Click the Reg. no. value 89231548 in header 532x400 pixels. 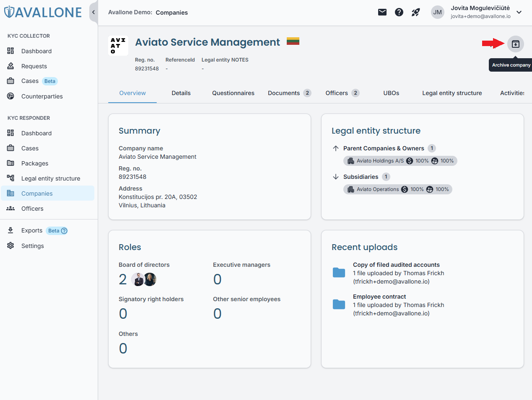tap(147, 69)
